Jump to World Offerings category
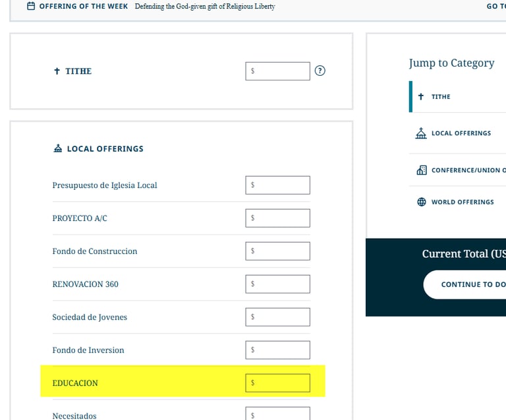 (x=462, y=202)
